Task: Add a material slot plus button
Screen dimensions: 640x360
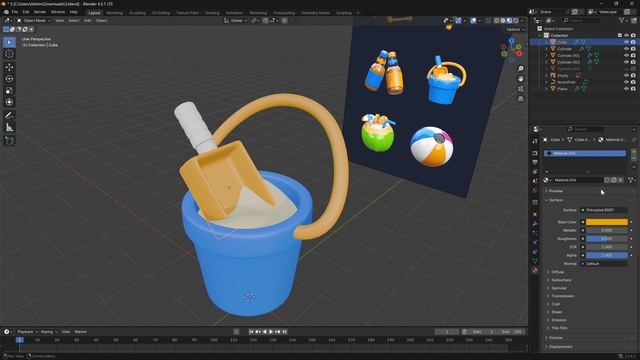Action: tap(633, 151)
